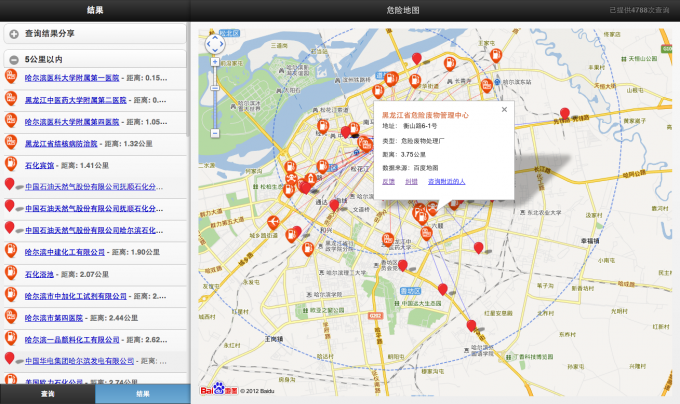The width and height of the screenshot is (680, 404).
Task: Click the 危险地图 header title
Action: [403, 10]
